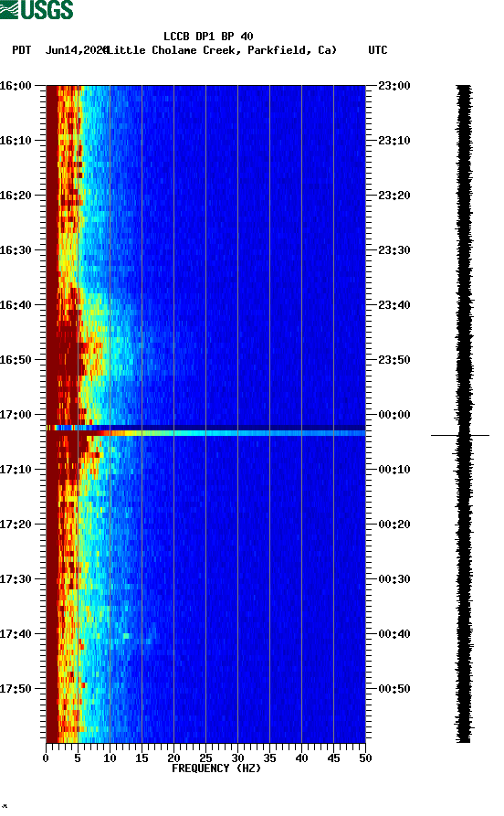Click the 'UTC' timezone label
This screenshot has height=816, width=504.
[378, 50]
